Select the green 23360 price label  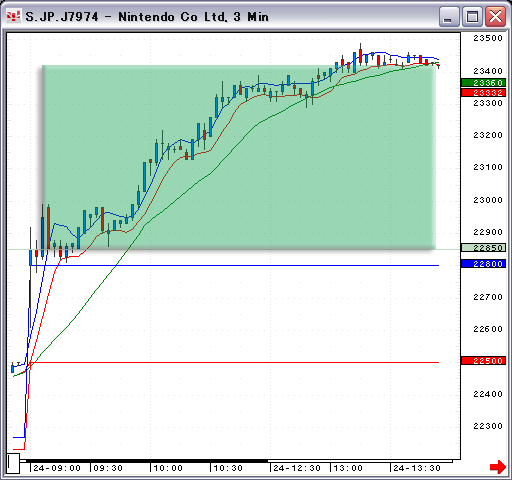[483, 83]
